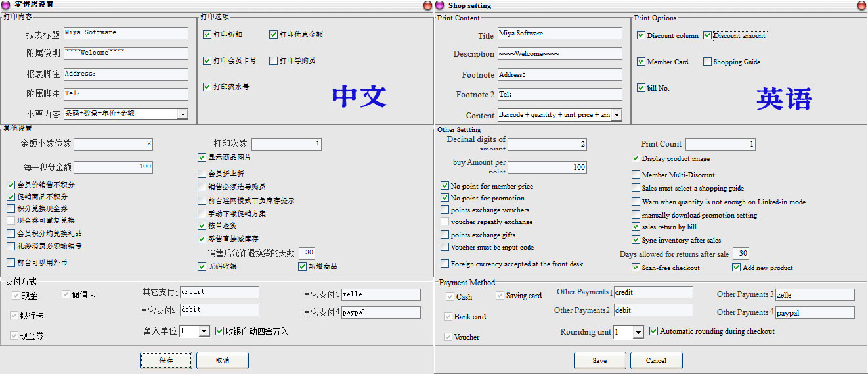
Task: Click the Shop setting window title icon
Action: click(x=440, y=5)
